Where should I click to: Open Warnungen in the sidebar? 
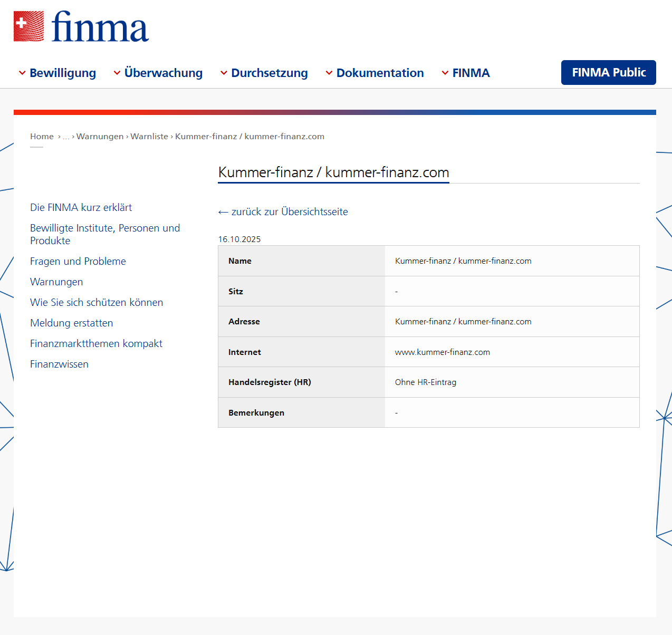pyautogui.click(x=56, y=282)
